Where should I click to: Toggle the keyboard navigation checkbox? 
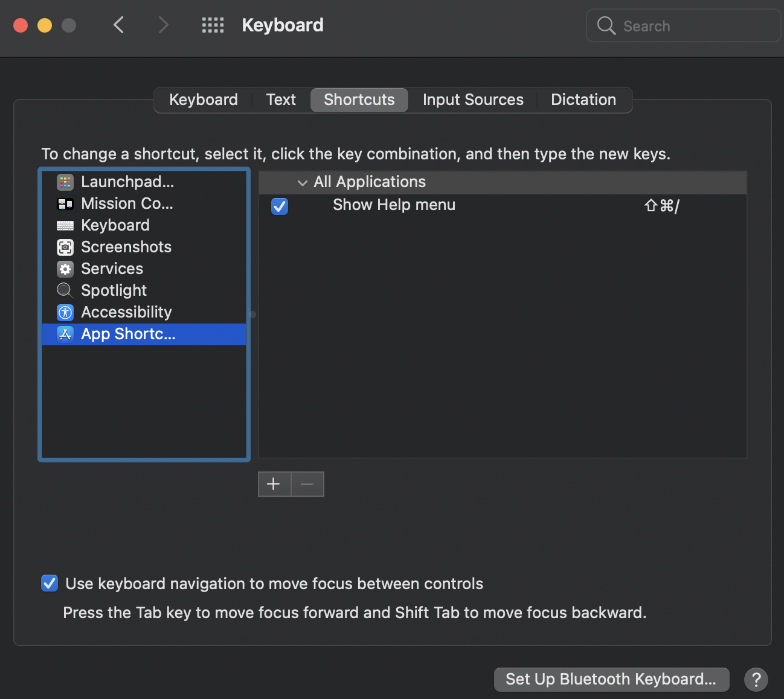click(50, 583)
